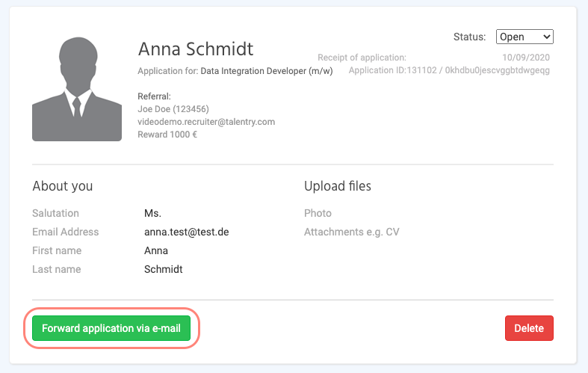Click the receipt date 10/09/2020
The image size is (588, 373).
[x=527, y=58]
